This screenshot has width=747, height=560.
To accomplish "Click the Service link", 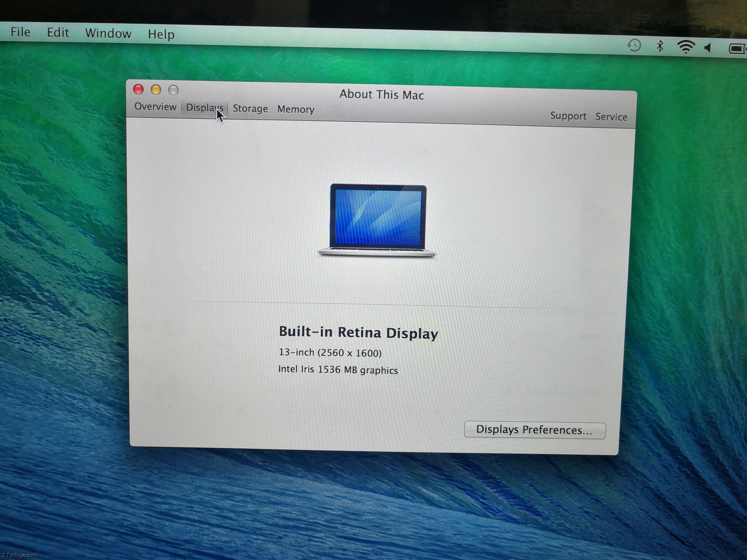I will pyautogui.click(x=611, y=117).
